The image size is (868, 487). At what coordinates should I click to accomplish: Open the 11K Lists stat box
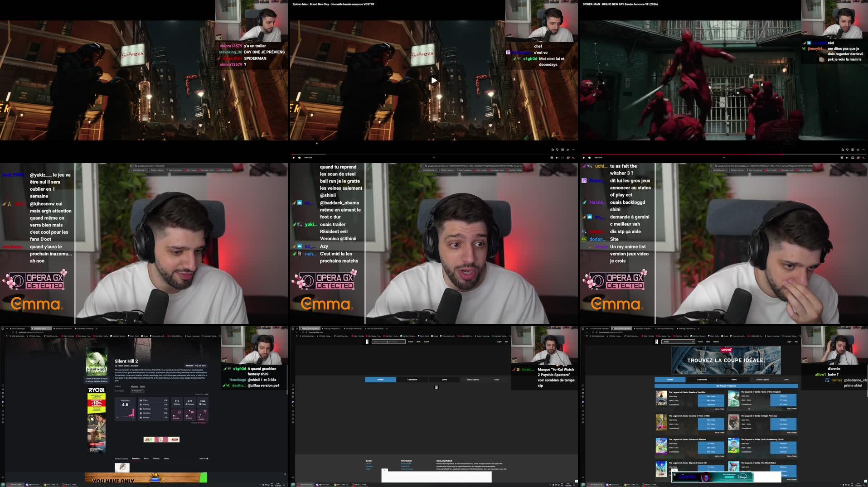coord(177,403)
